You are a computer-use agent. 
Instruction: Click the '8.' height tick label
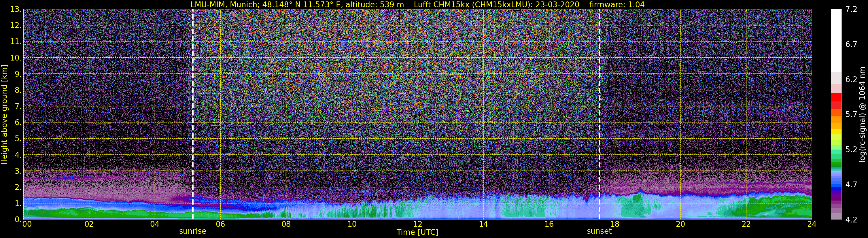[18, 90]
